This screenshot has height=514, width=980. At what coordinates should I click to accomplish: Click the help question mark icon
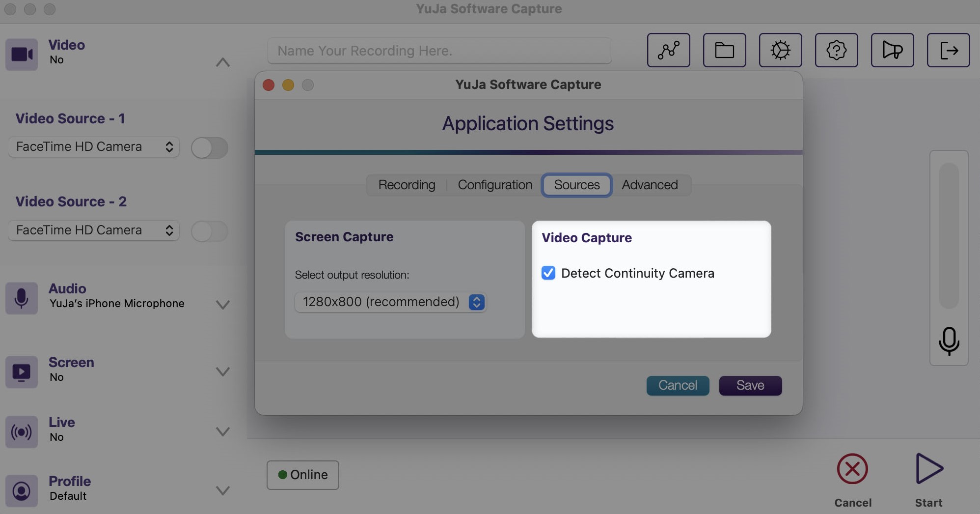pos(837,50)
